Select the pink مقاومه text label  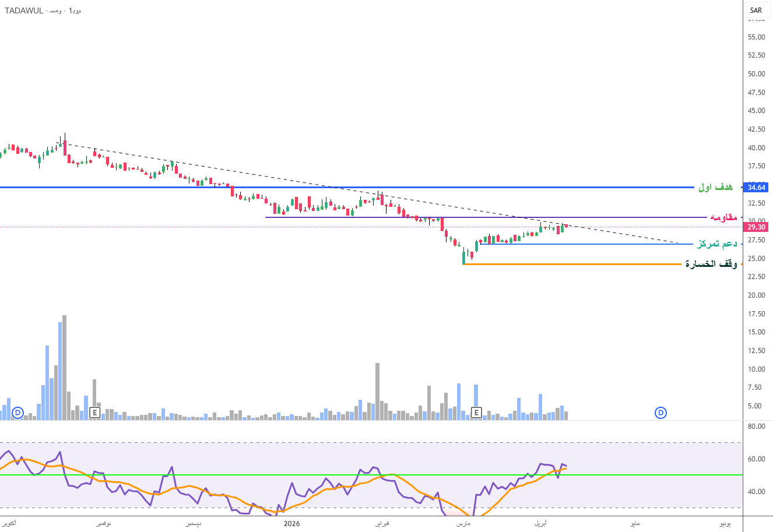(x=723, y=217)
